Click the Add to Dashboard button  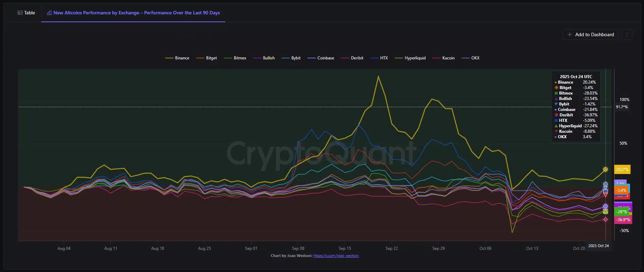pyautogui.click(x=590, y=34)
